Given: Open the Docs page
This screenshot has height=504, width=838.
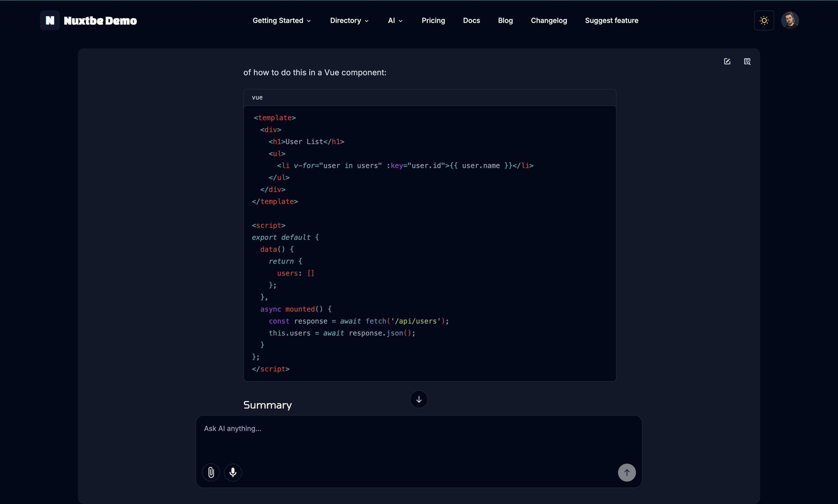Looking at the screenshot, I should (x=471, y=20).
